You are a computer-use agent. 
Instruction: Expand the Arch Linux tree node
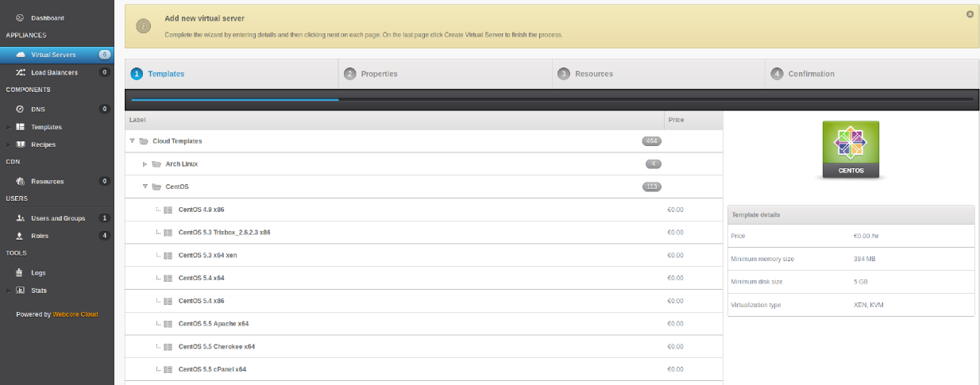(145, 164)
